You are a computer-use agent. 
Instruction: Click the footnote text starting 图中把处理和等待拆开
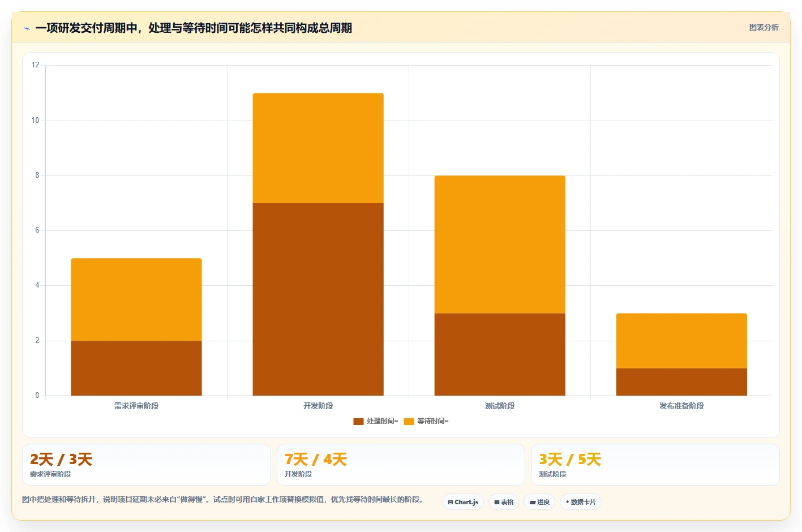(222, 499)
